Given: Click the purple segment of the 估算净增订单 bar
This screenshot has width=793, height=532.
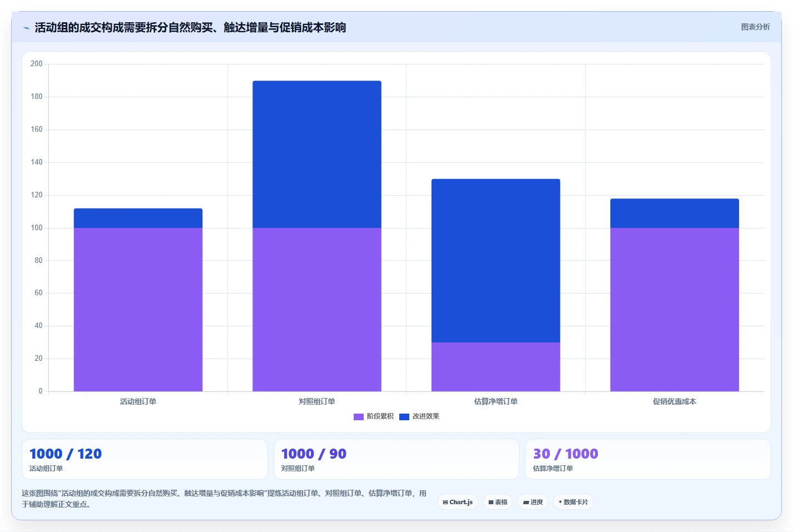Looking at the screenshot, I should pos(495,367).
